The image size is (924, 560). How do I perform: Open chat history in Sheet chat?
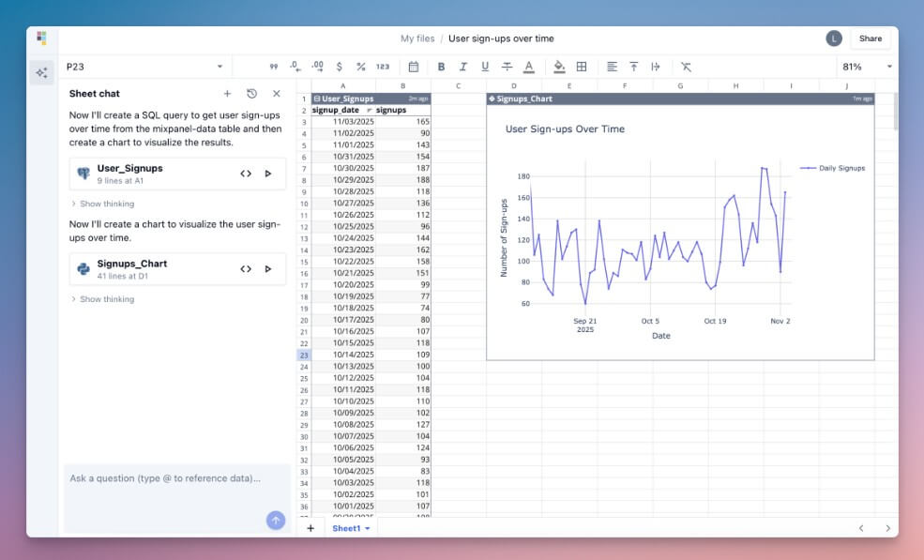(250, 94)
